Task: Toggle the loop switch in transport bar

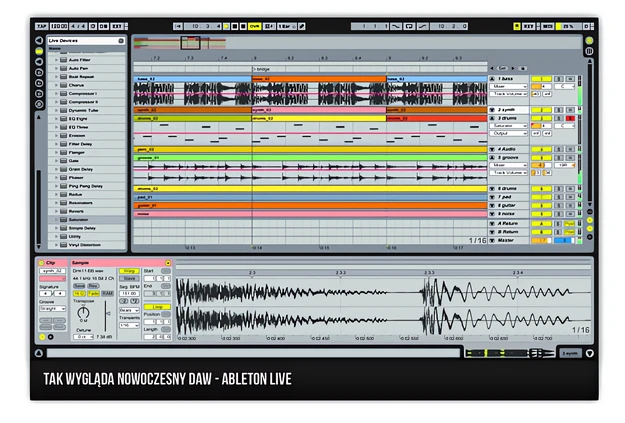Action: (409, 26)
